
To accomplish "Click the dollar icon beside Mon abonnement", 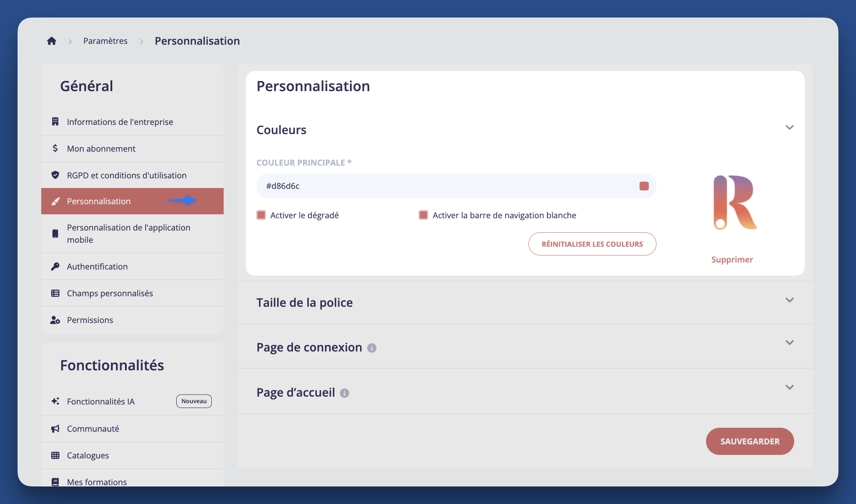I will coord(55,148).
